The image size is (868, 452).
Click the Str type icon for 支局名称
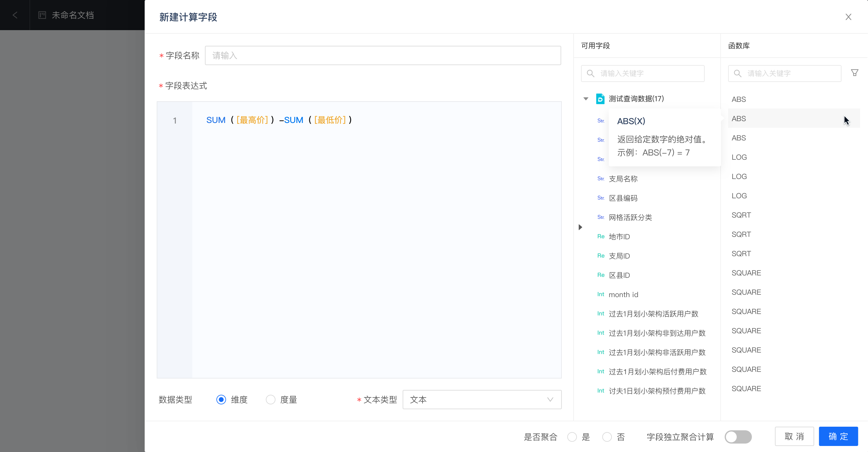coord(601,178)
